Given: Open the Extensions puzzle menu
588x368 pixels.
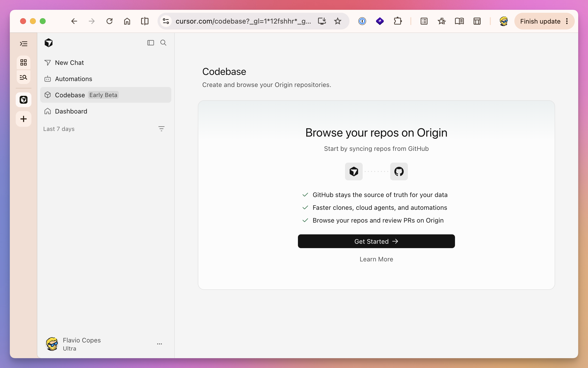Looking at the screenshot, I should pyautogui.click(x=398, y=21).
